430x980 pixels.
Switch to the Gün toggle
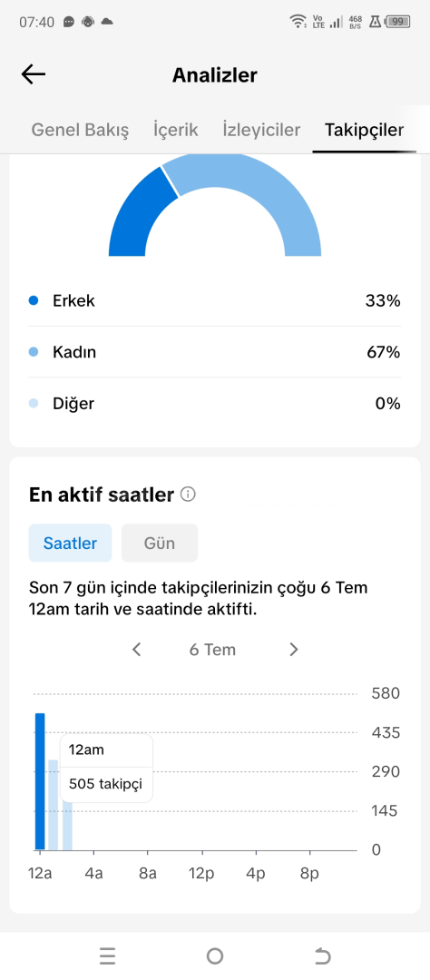pos(160,544)
